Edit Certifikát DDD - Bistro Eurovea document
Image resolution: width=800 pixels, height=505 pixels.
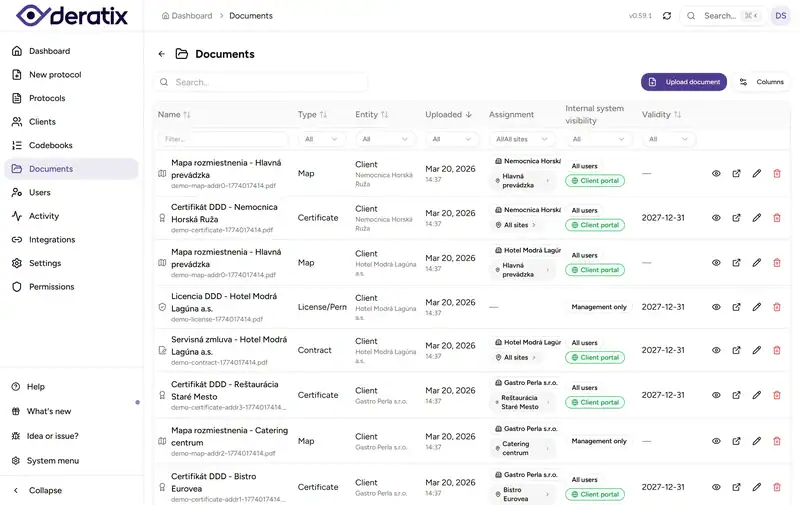(x=757, y=487)
